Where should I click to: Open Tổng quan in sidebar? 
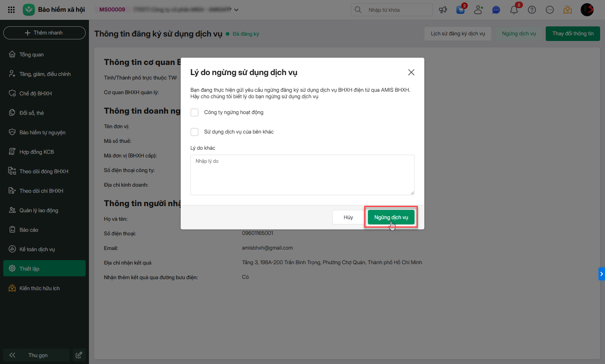point(44,54)
